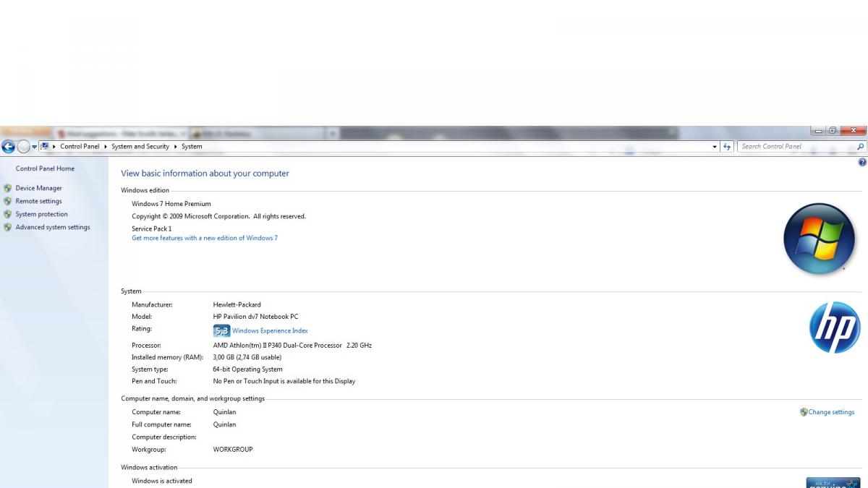Click the shield icon beside Device Manager
The image size is (868, 488).
tap(8, 188)
